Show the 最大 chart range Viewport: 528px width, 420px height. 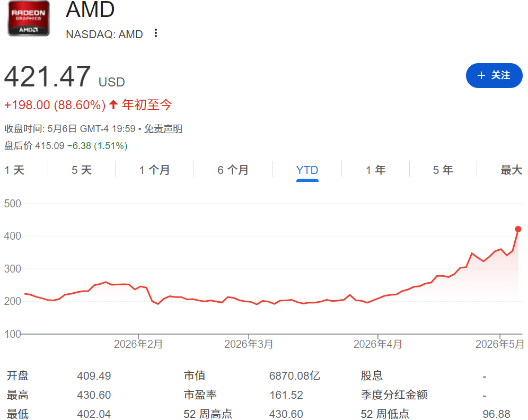[x=511, y=170]
